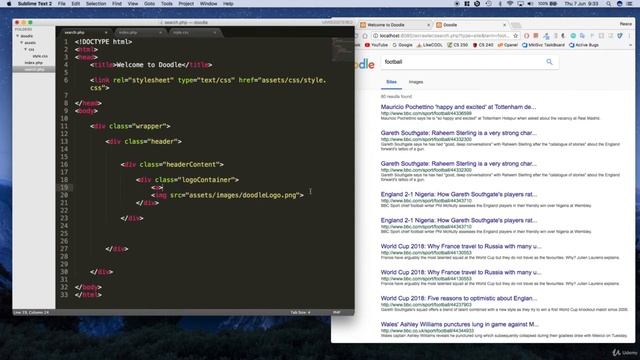Select the Images results tab
This screenshot has height=360, width=640.
(x=416, y=82)
